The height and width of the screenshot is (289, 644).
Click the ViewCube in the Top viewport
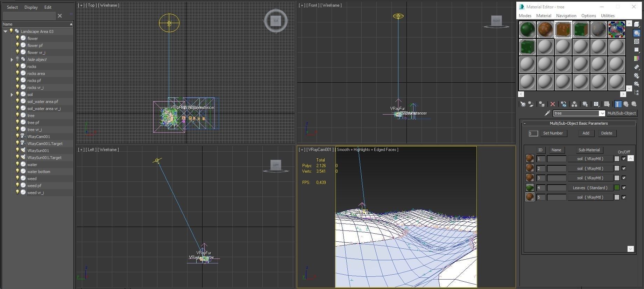coord(276,21)
